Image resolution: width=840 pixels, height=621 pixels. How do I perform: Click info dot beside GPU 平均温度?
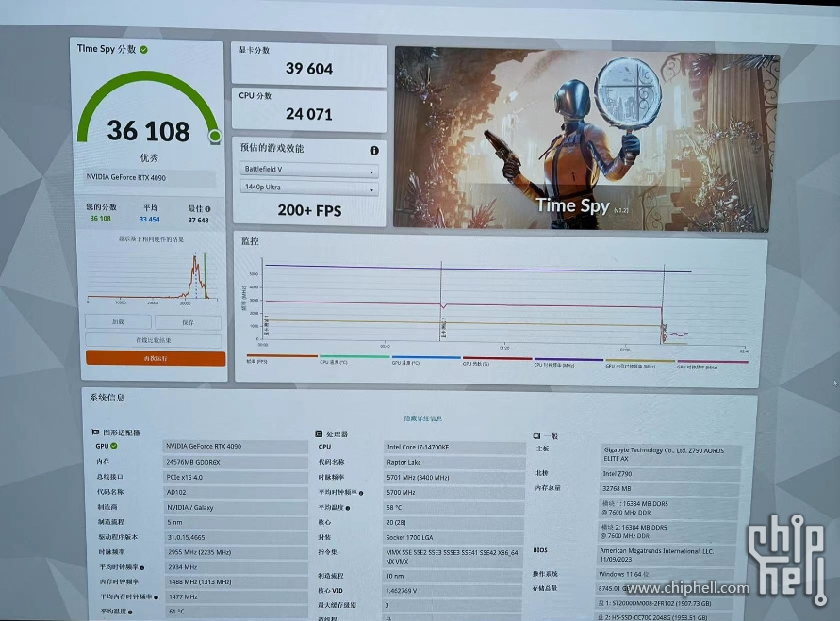pos(130,612)
